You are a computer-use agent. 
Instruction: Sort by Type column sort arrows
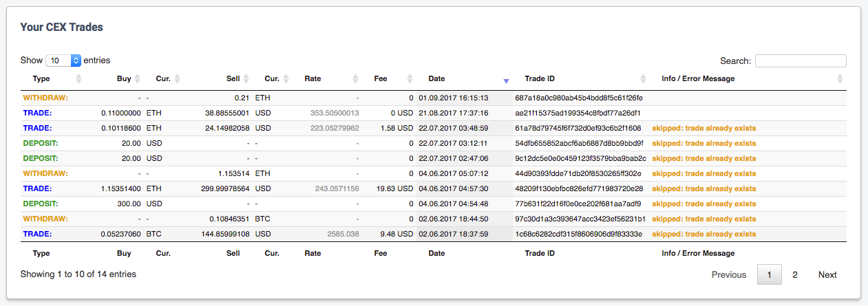(78, 79)
